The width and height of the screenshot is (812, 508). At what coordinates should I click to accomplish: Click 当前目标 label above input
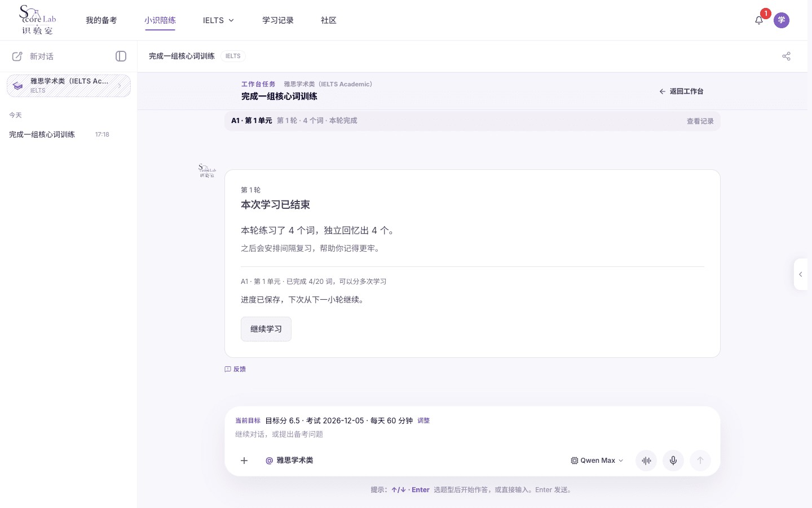248,421
